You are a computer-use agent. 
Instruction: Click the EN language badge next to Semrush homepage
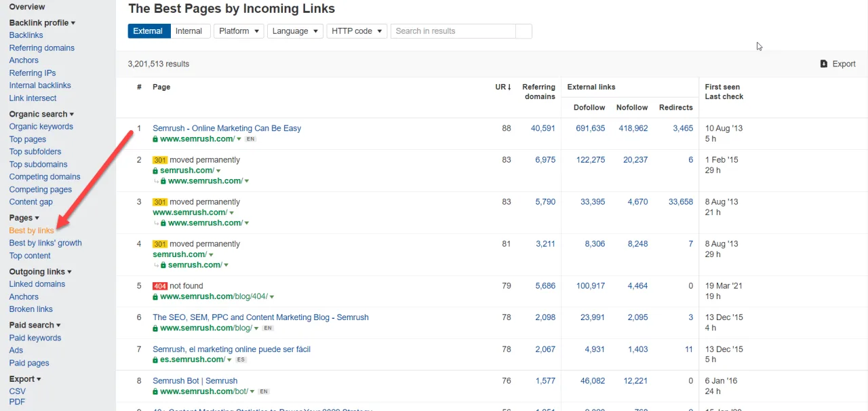pos(250,138)
